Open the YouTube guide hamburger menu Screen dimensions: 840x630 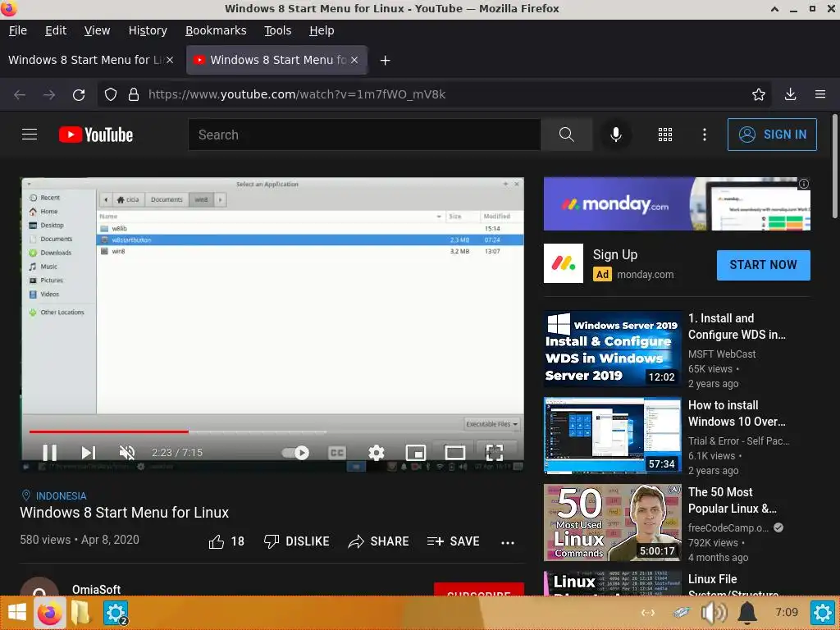[30, 135]
